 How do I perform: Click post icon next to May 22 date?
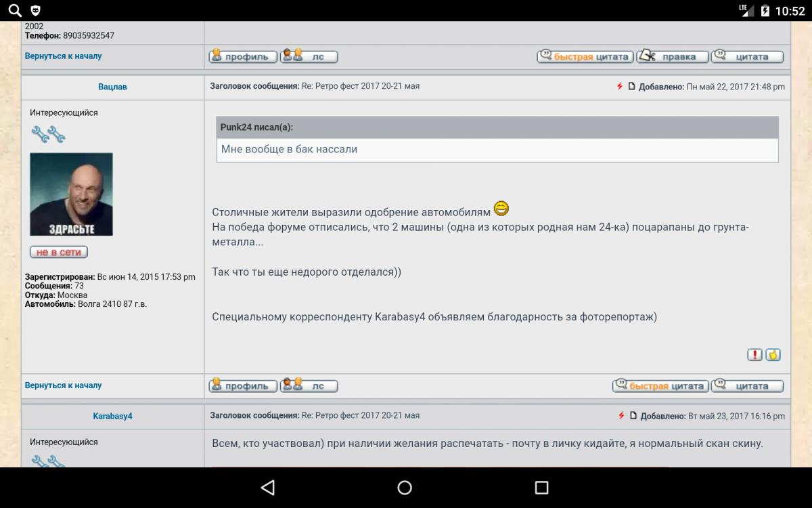click(x=631, y=87)
